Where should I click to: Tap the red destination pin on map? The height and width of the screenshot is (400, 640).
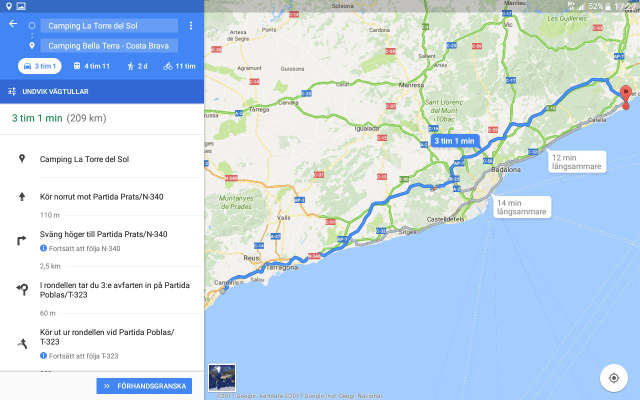click(x=625, y=95)
